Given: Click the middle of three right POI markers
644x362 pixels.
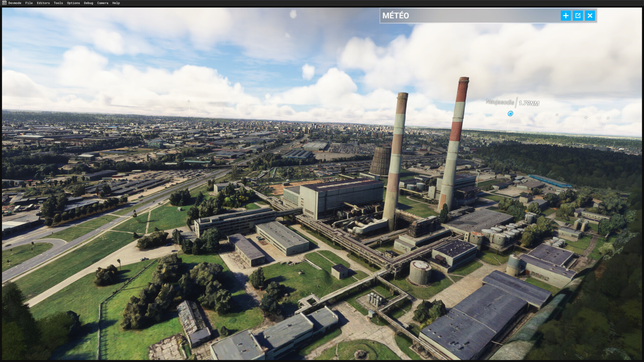Looking at the screenshot, I should point(586,118).
